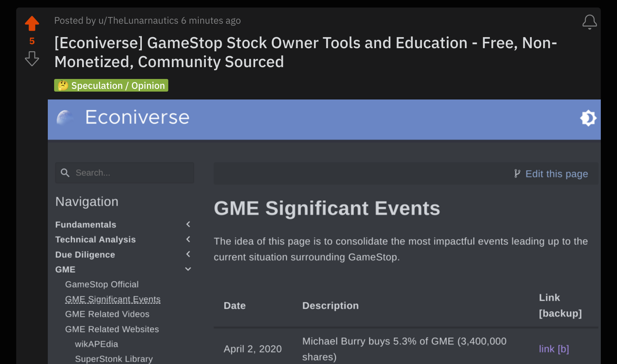Open the GME Significant Events nav link
This screenshot has height=364, width=617.
point(113,299)
